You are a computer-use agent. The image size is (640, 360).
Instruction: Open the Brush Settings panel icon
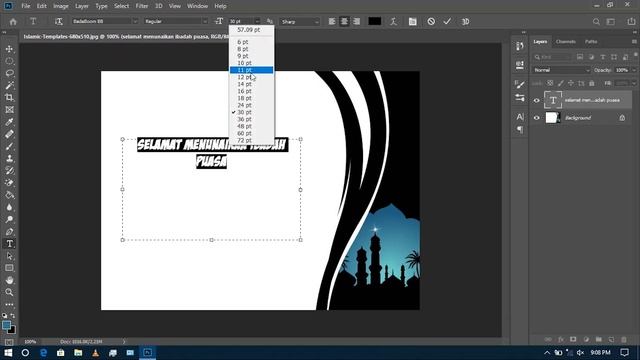(x=520, y=84)
